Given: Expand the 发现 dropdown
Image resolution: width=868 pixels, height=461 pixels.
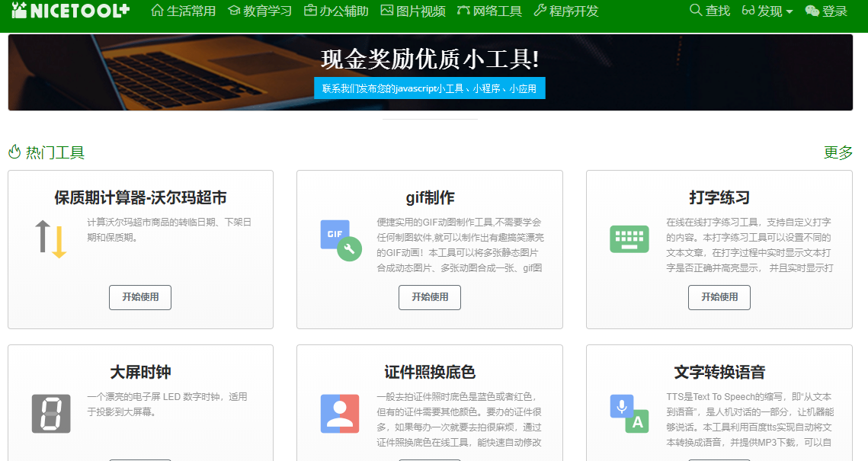Looking at the screenshot, I should [x=767, y=11].
